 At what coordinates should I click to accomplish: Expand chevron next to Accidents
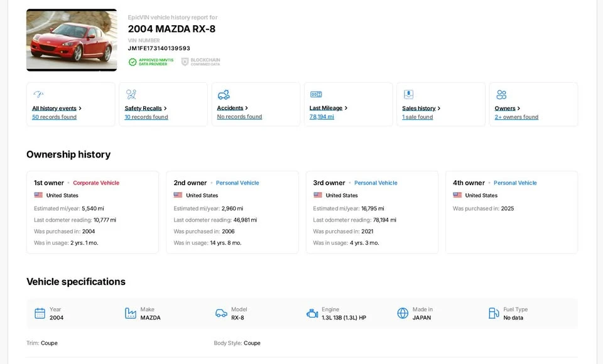246,108
